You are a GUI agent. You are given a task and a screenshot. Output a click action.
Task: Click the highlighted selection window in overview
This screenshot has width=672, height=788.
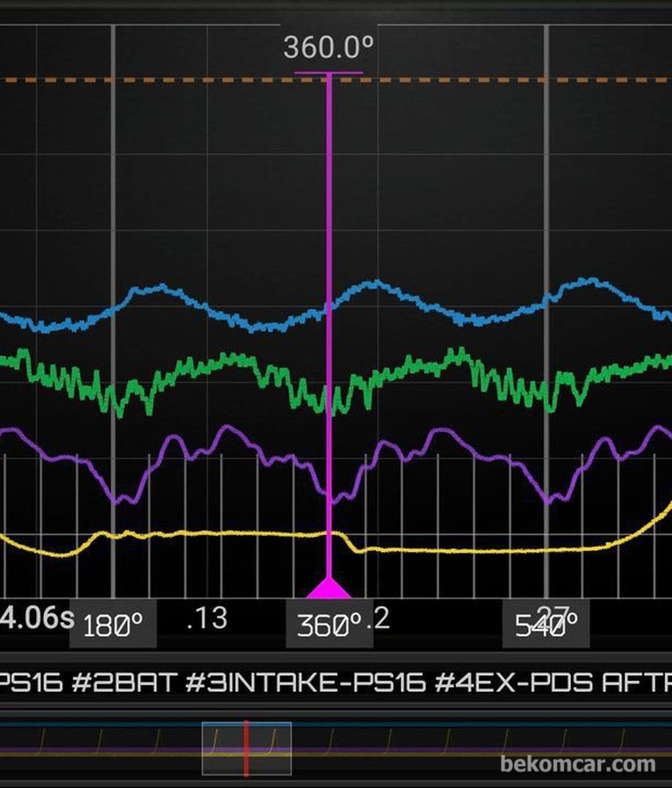(x=247, y=749)
